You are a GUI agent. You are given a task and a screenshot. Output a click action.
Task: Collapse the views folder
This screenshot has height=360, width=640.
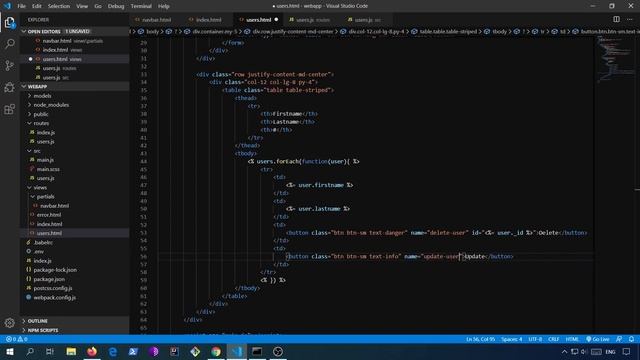click(40, 187)
